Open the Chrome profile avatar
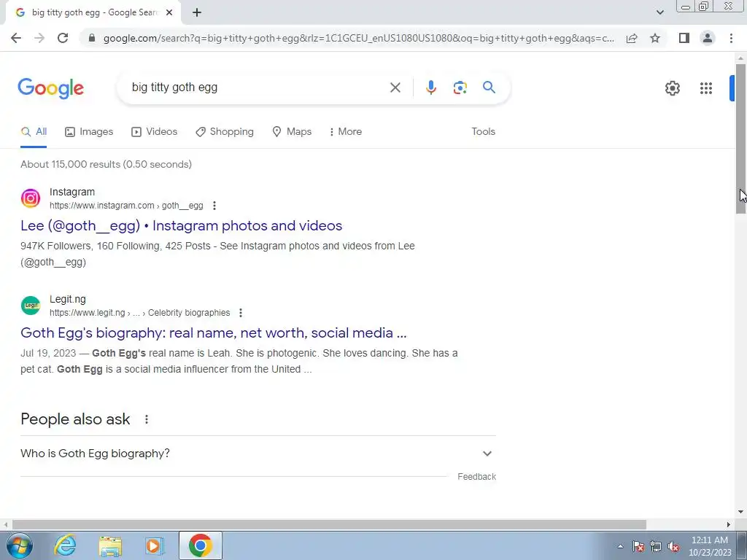This screenshot has height=560, width=747. 708,38
